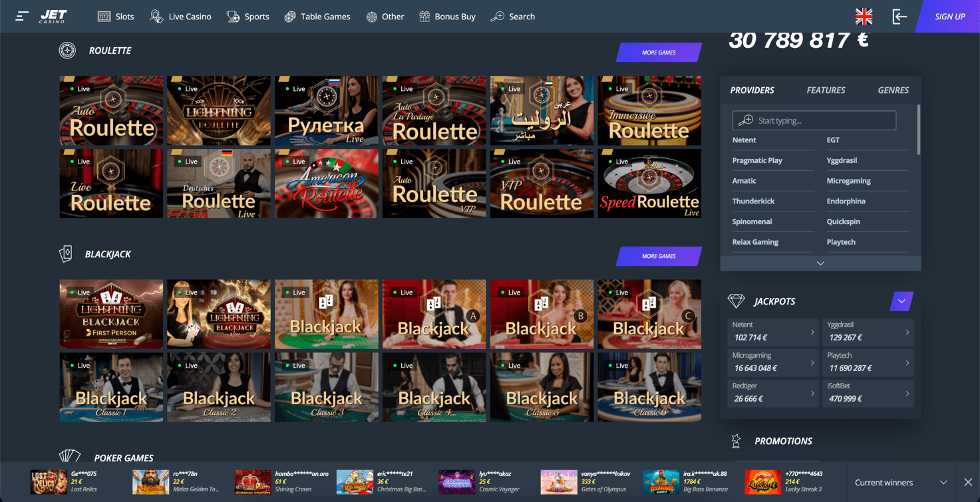Open Blackjack Classic 3 table
Screen dimensions: 980x502
click(327, 387)
